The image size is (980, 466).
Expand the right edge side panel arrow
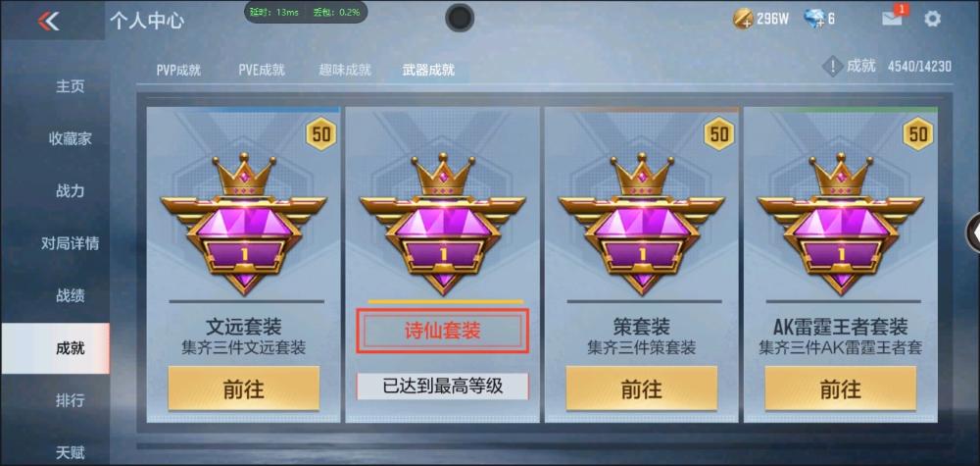pyautogui.click(x=974, y=233)
